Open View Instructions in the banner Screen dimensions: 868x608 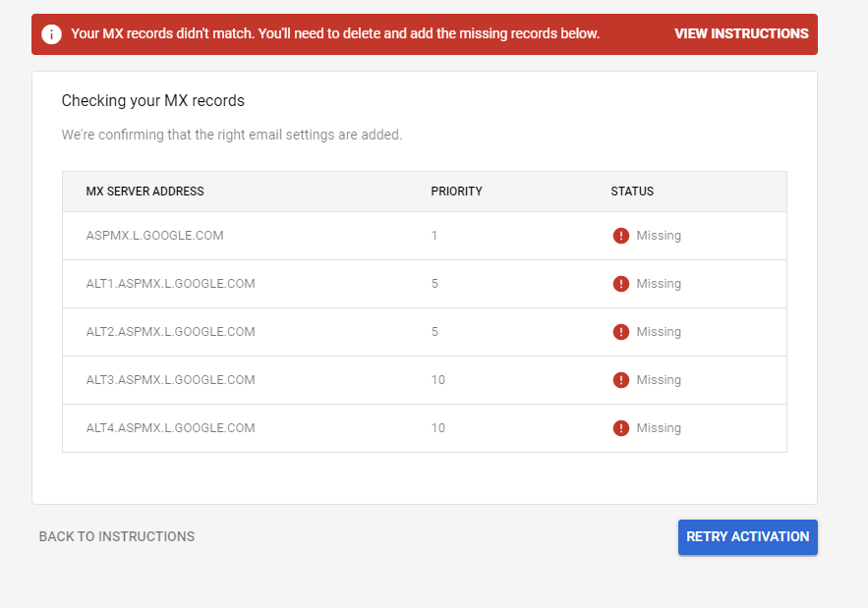pyautogui.click(x=741, y=33)
